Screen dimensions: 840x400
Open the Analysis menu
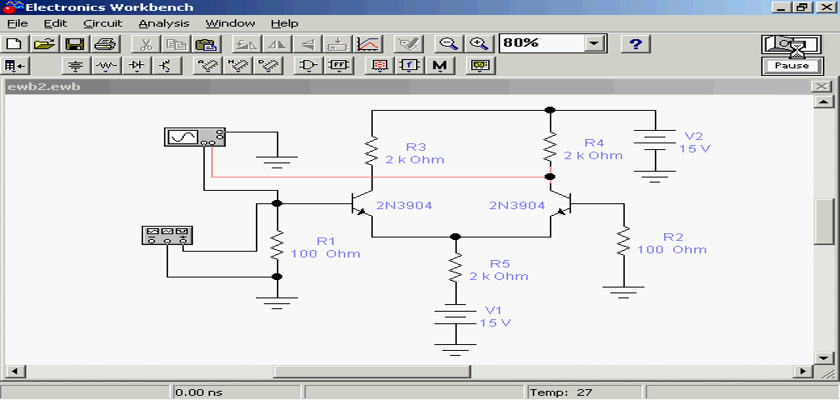tap(164, 24)
